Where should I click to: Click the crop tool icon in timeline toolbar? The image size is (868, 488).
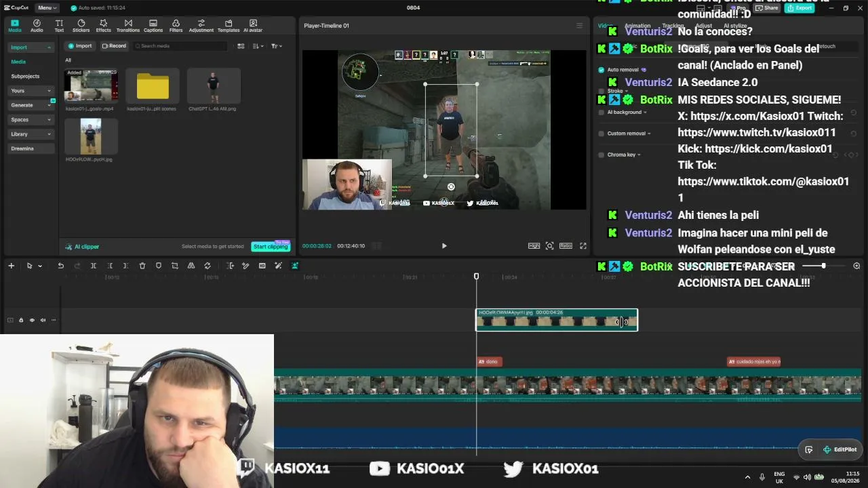(x=175, y=266)
